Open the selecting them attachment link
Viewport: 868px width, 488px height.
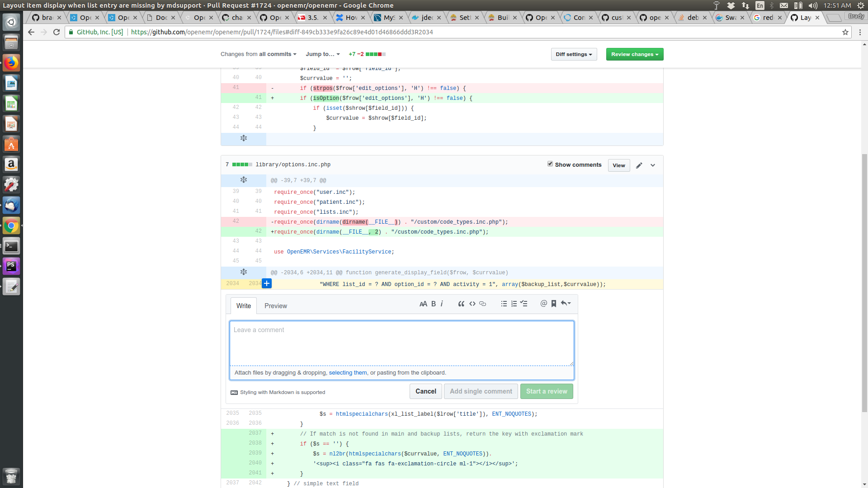[x=348, y=372]
